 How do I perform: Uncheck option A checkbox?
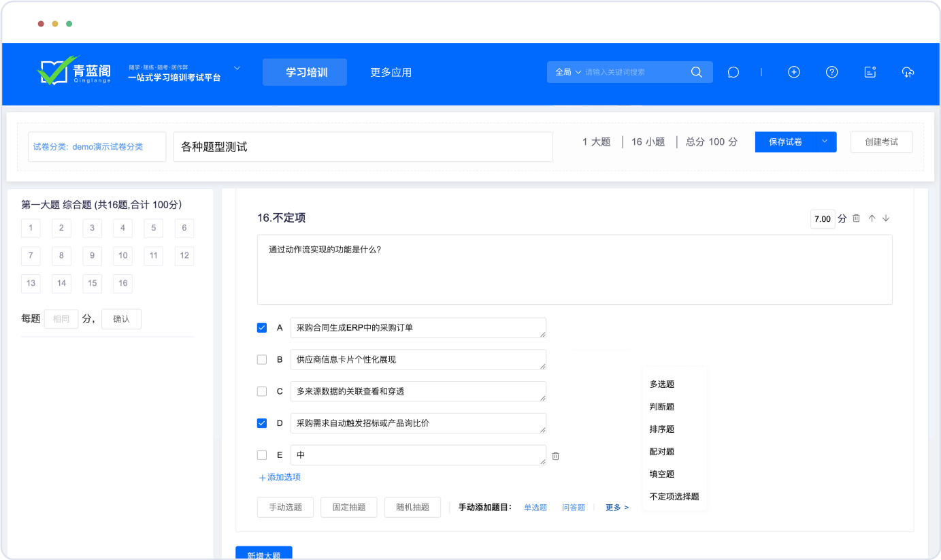[x=261, y=328]
